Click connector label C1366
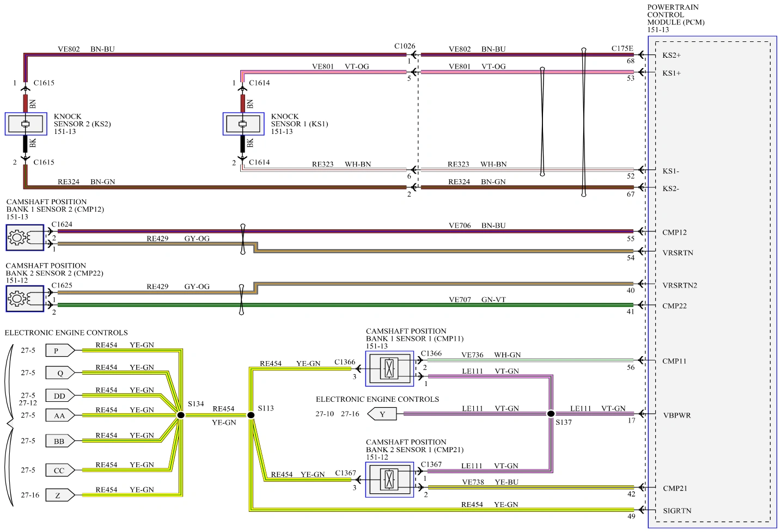781x532 pixels. pyautogui.click(x=345, y=362)
